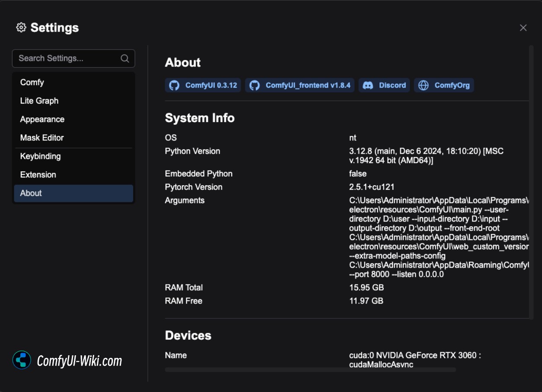Screen dimensions: 542x392
Task: Click the RAM Total label
Action: [184, 288]
